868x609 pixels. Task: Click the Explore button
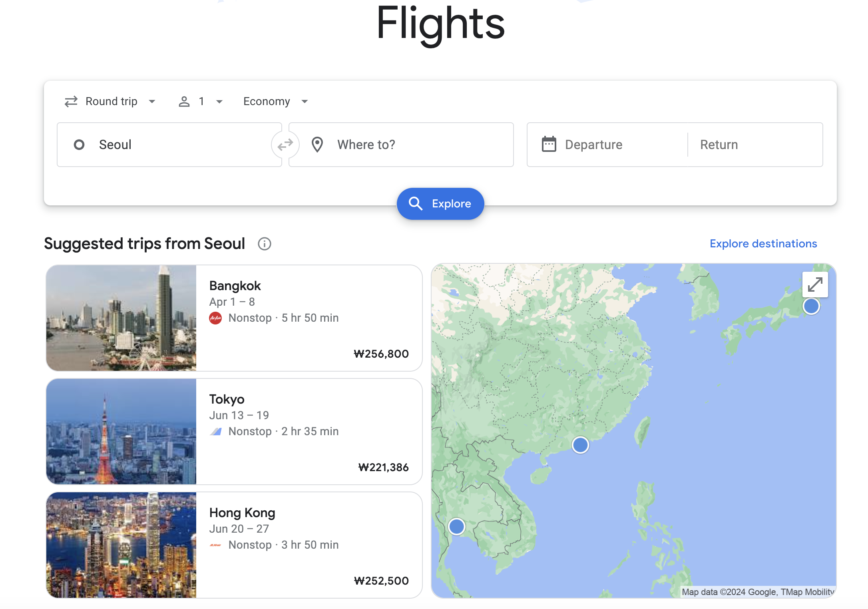click(x=441, y=203)
